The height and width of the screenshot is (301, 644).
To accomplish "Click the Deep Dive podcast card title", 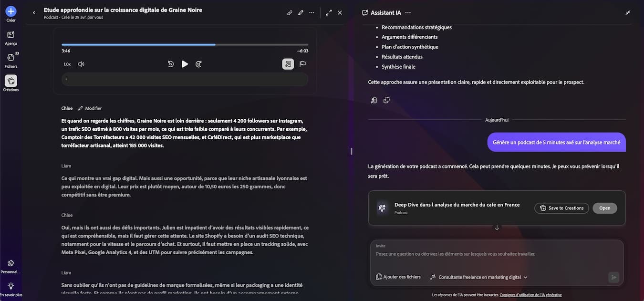I will point(457,205).
